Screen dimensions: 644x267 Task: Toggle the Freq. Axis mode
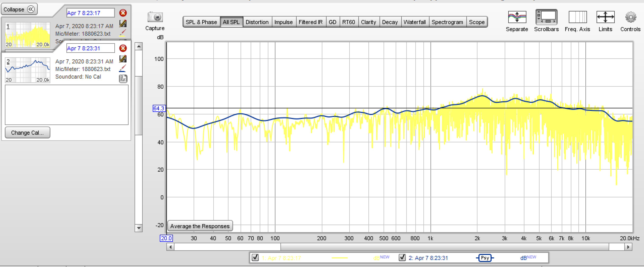(578, 17)
